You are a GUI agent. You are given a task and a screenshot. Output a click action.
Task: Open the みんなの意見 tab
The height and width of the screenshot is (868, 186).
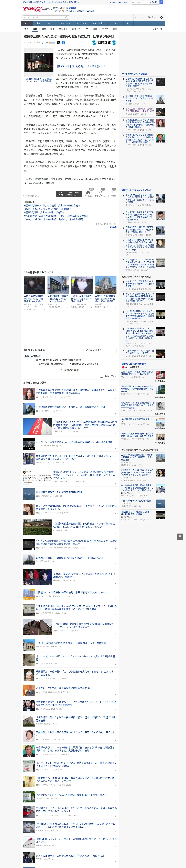coord(99,24)
